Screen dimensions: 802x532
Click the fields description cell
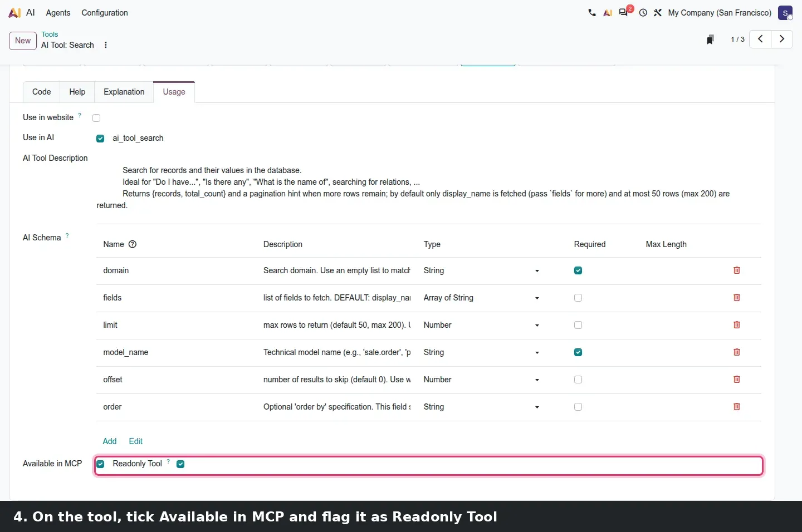coord(337,298)
